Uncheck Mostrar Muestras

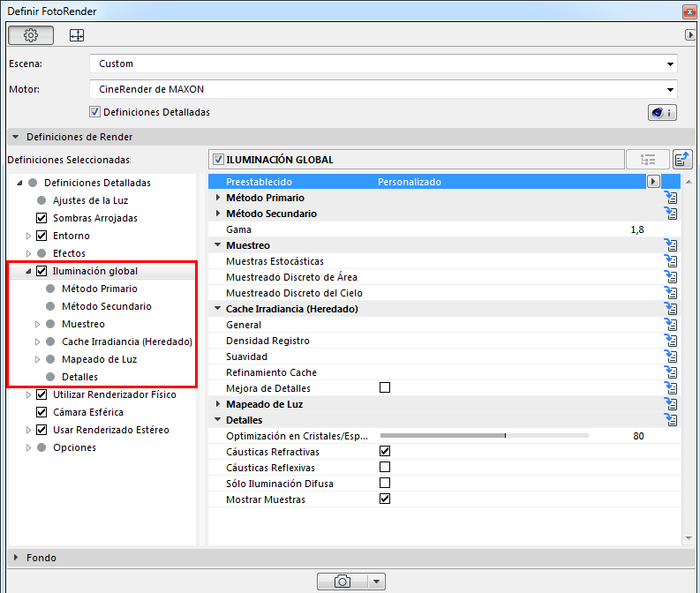pyautogui.click(x=385, y=499)
